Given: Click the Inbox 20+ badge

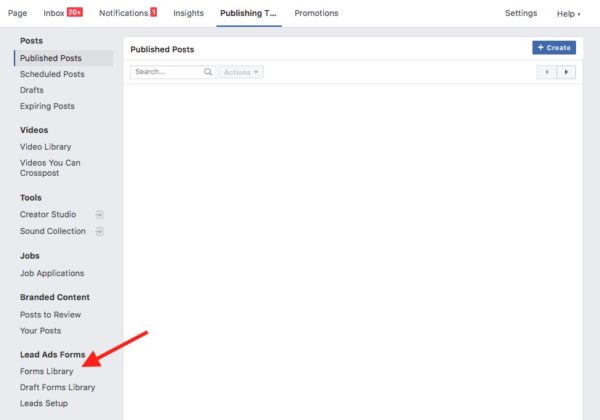Looking at the screenshot, I should tap(75, 12).
